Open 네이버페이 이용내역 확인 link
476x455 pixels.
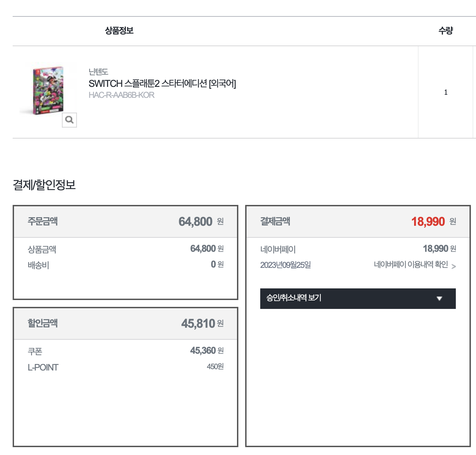(411, 264)
